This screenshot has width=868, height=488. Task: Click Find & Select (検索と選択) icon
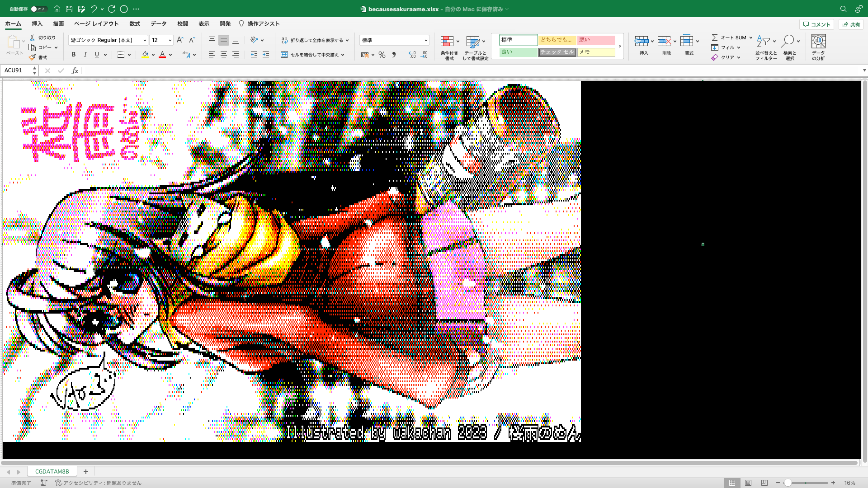pyautogui.click(x=787, y=41)
